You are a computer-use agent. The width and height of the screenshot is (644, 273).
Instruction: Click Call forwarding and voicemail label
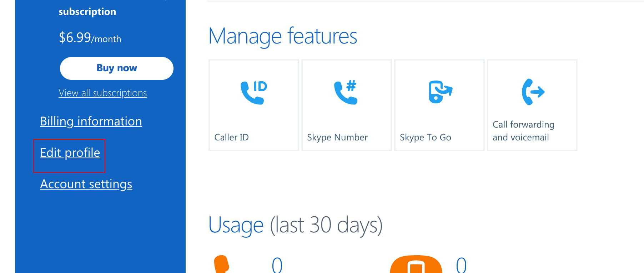[523, 131]
